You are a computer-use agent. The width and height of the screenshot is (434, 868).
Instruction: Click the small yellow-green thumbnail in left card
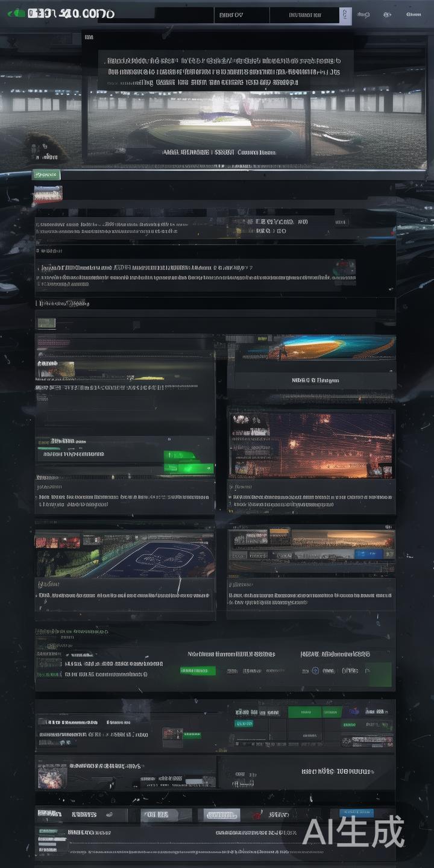point(57,370)
